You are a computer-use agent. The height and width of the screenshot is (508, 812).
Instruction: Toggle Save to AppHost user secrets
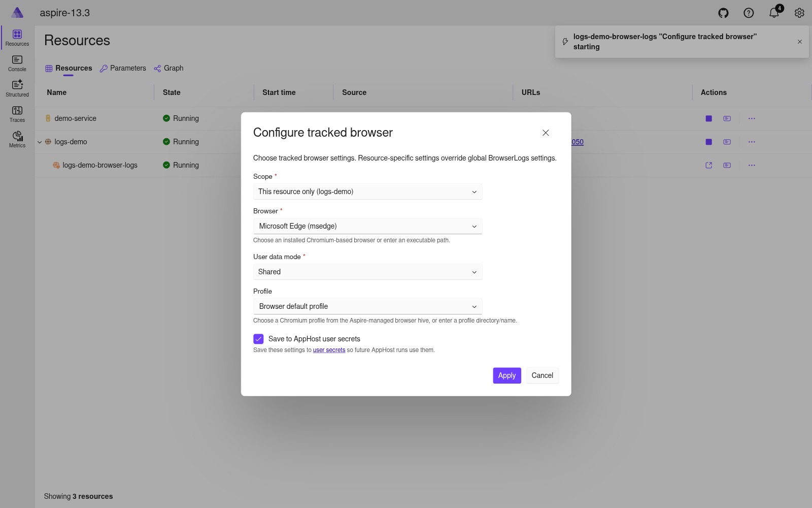pos(258,339)
